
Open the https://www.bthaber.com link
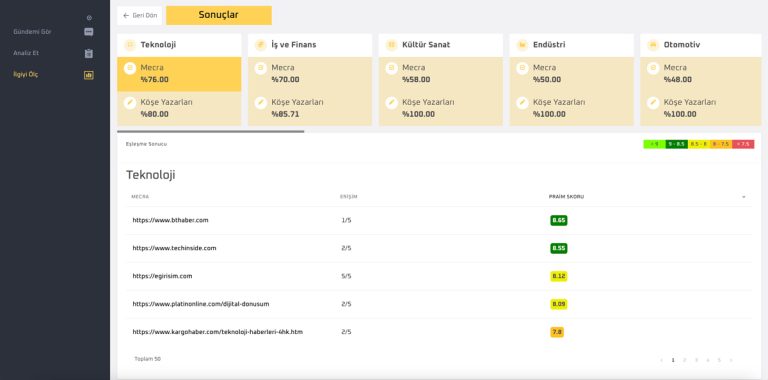(170, 220)
